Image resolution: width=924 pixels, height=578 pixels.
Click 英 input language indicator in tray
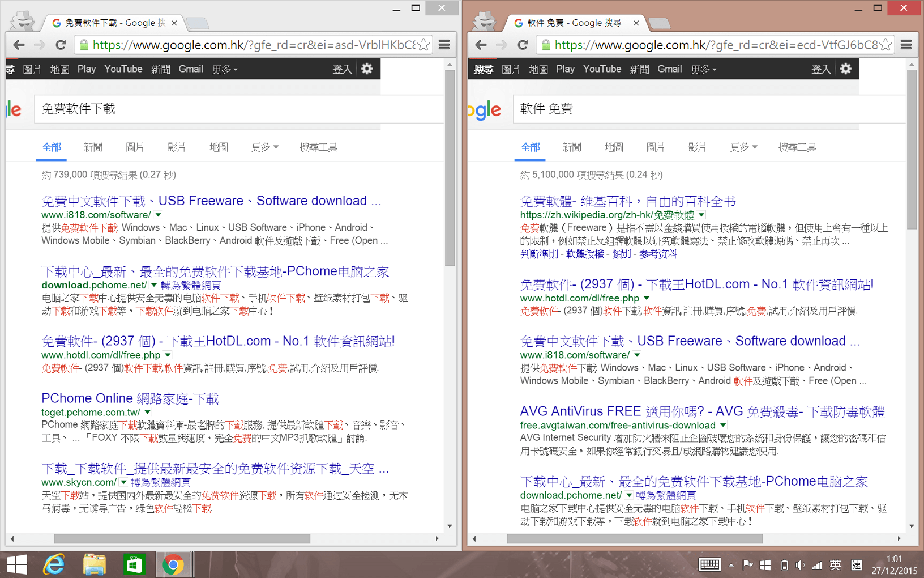tap(835, 565)
